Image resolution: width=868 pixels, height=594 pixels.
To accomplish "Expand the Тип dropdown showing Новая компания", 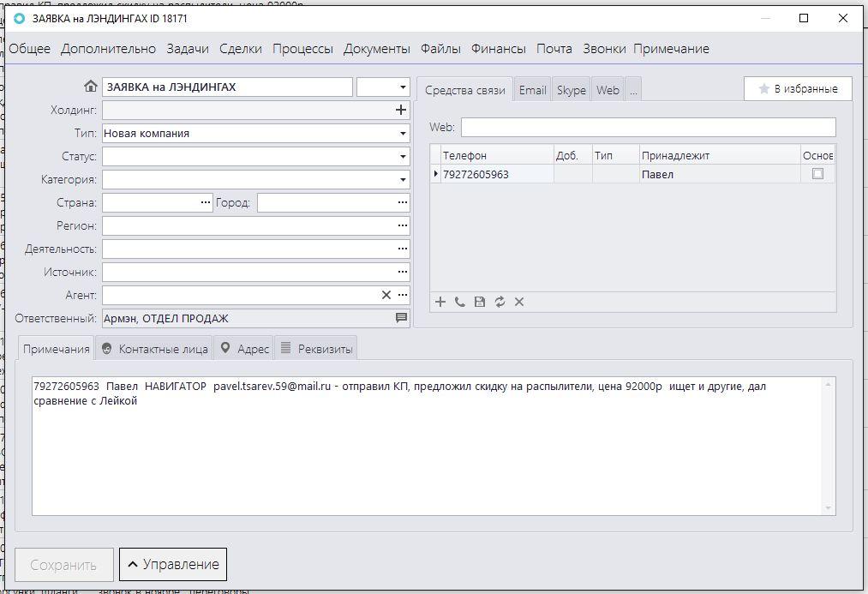I will point(403,134).
